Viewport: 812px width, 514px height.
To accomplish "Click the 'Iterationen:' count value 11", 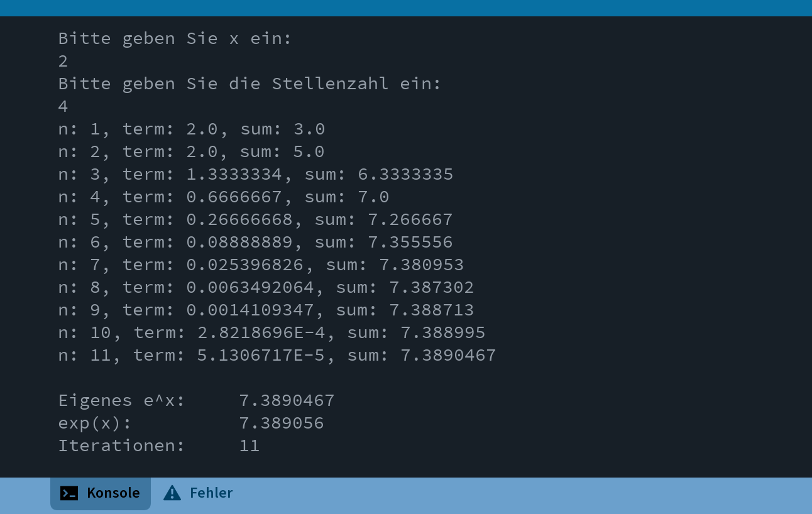I will (250, 446).
